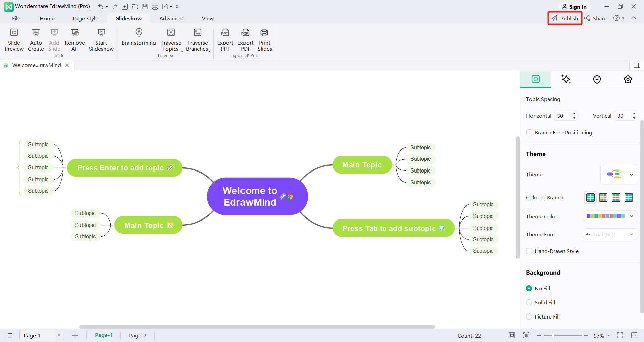Open the Theme Font dropdown
This screenshot has height=342, width=644.
610,234
